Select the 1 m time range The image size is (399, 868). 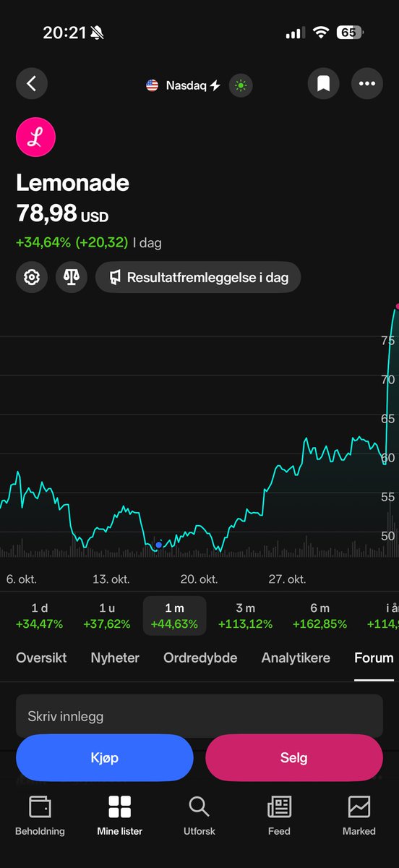pyautogui.click(x=175, y=616)
